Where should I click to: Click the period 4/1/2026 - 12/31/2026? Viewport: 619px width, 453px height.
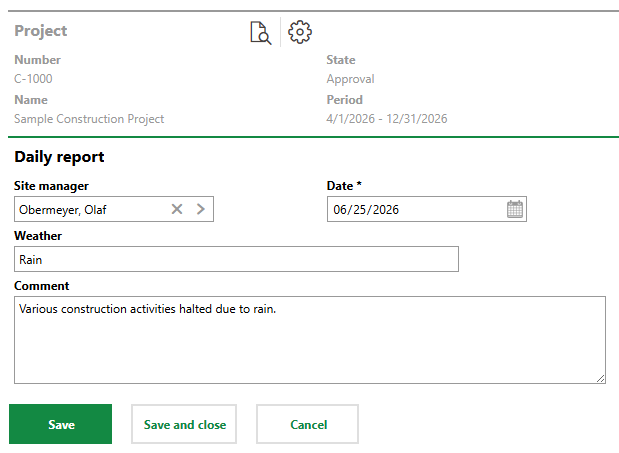[387, 119]
